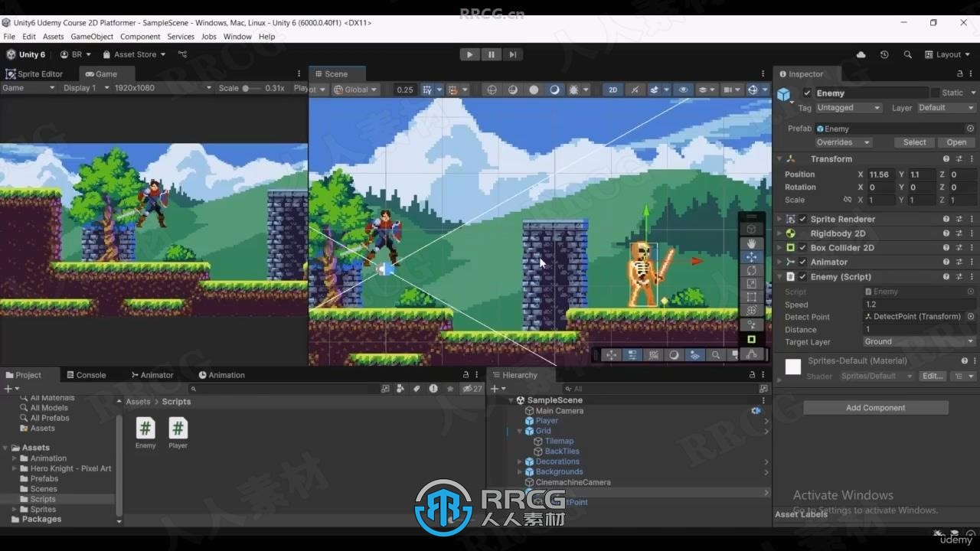The height and width of the screenshot is (551, 980).
Task: Click the Player script asset icon
Action: 178,428
